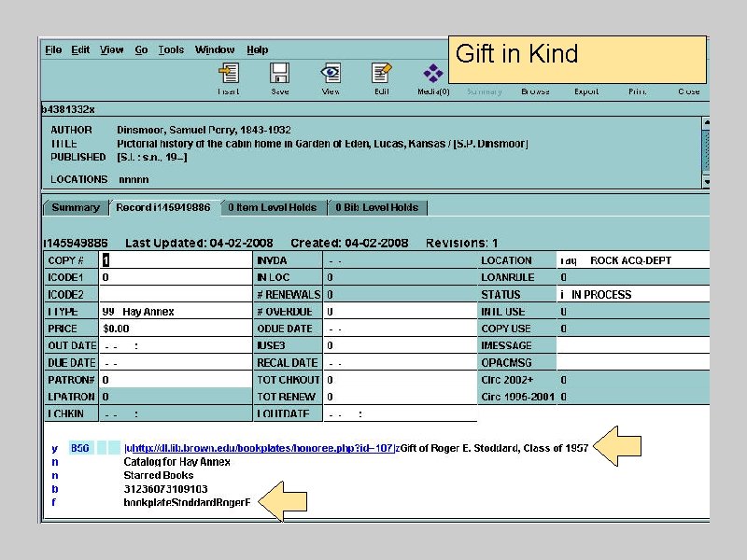Select the 'Starred Books' note line
Viewport: 747px width, 560px height.
159,475
